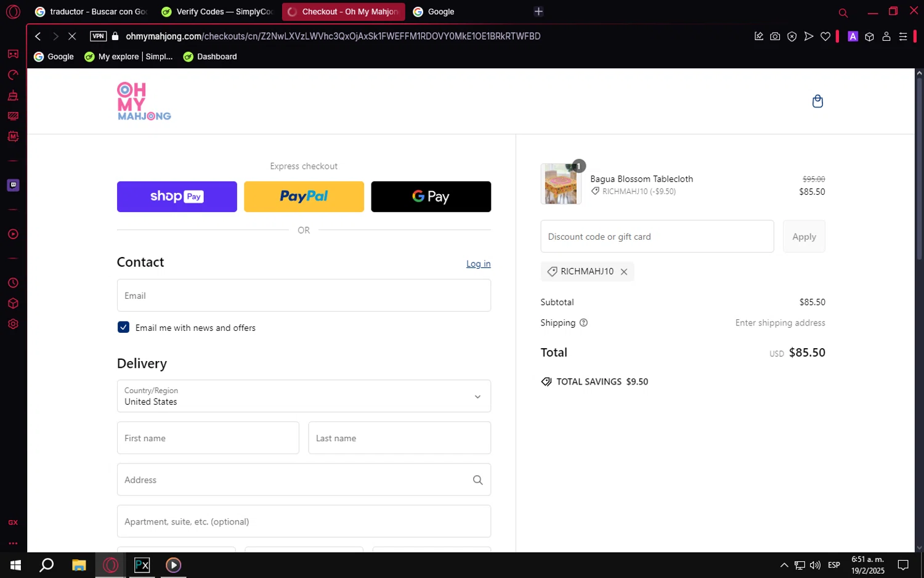Open the user profile icon

pos(886,36)
